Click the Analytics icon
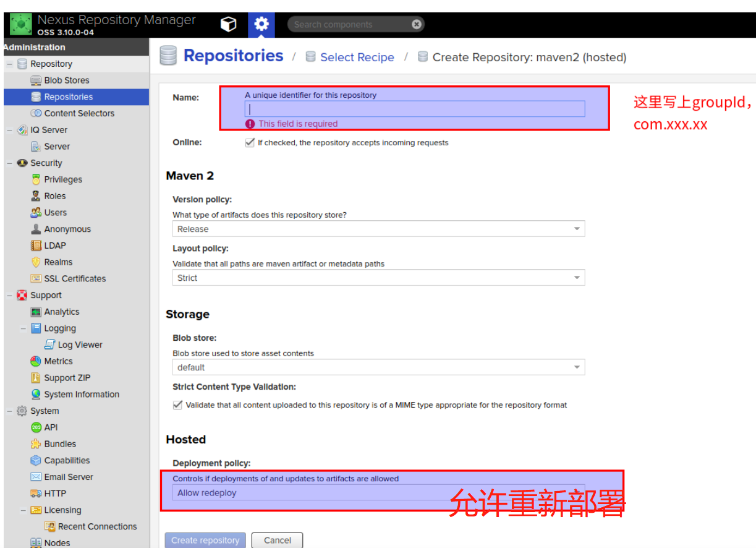 pyautogui.click(x=36, y=312)
